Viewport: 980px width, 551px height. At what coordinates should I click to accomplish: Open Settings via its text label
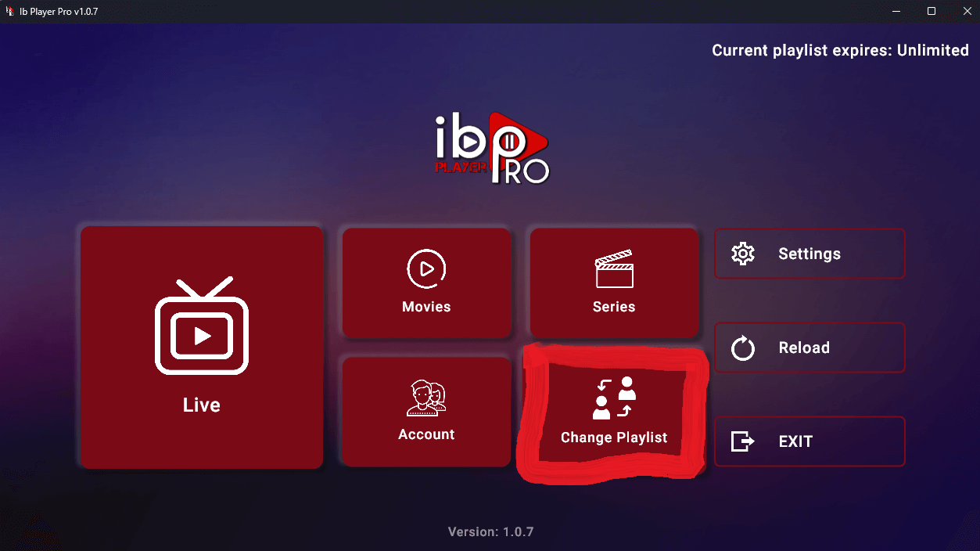pyautogui.click(x=809, y=254)
